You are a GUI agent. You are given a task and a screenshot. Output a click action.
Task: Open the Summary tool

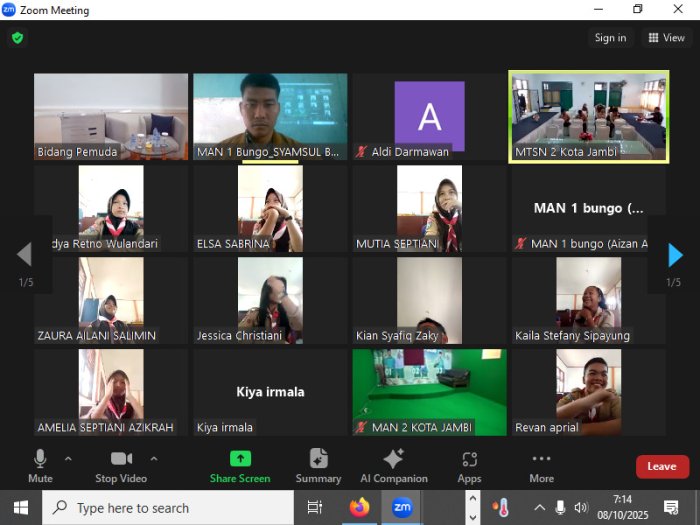click(x=318, y=466)
